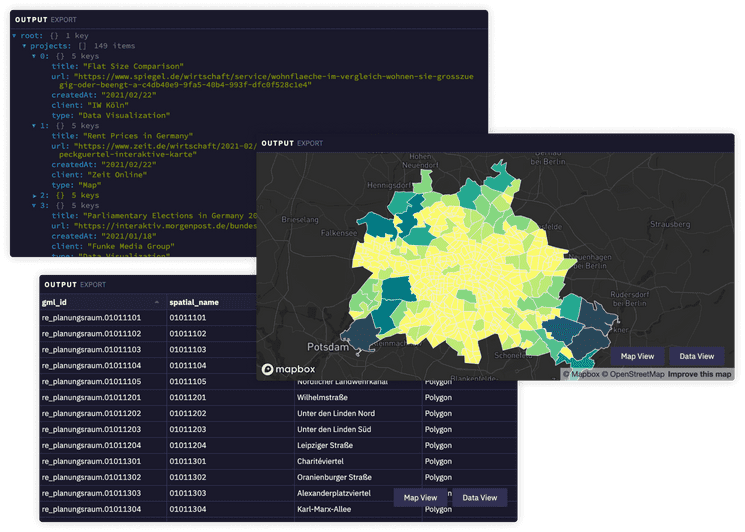Expand collapsed item 2 in the projects list
Screen dimensions: 745x532
click(34, 195)
